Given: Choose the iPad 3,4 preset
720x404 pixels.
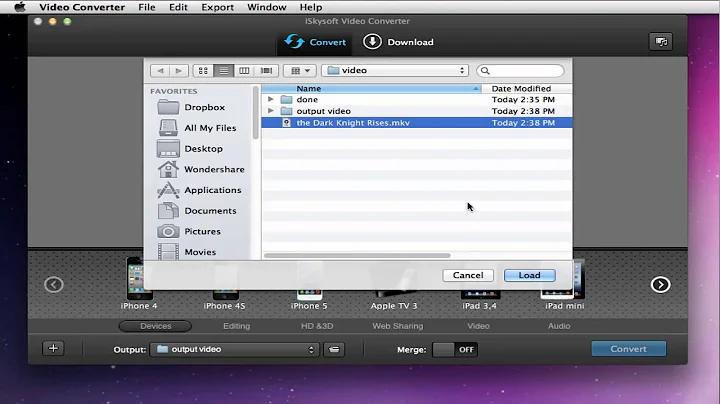Looking at the screenshot, I should click(x=479, y=301).
